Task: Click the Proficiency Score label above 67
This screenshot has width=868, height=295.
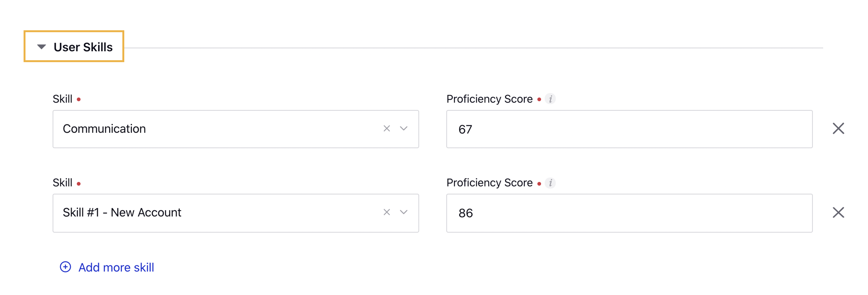Action: [489, 99]
